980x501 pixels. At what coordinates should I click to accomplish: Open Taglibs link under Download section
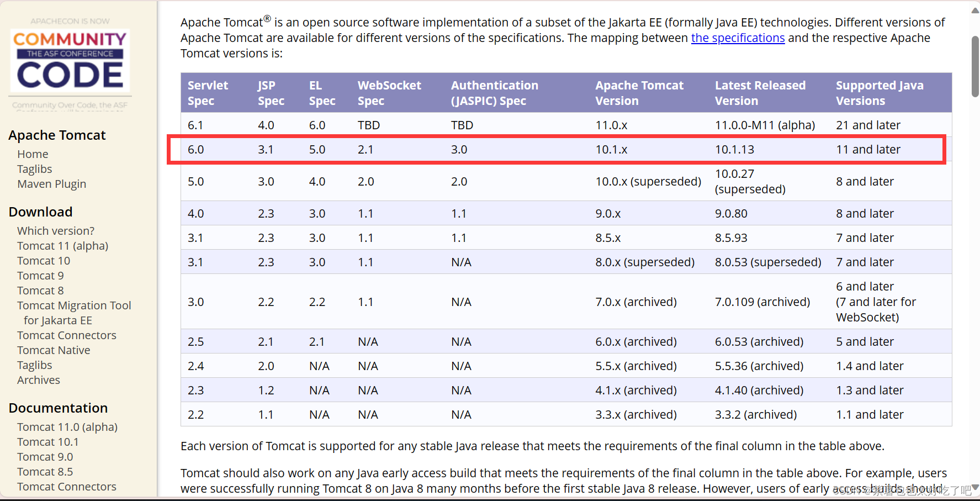[x=34, y=365]
